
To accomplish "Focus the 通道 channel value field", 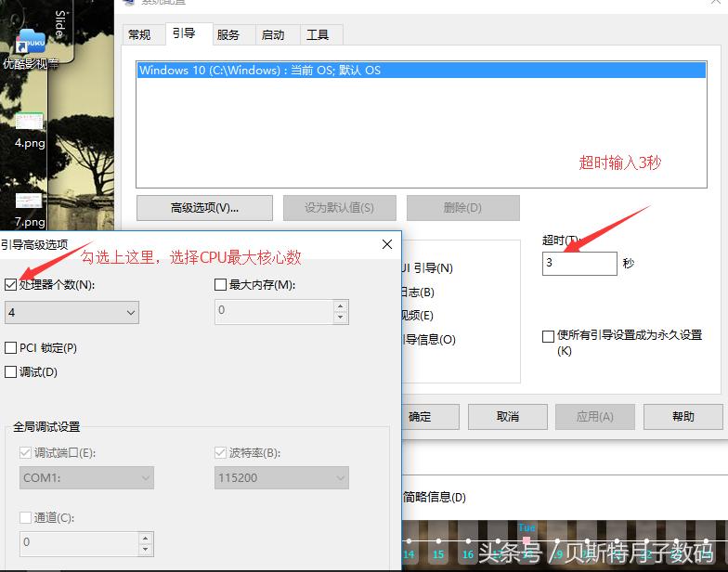I will pos(79,544).
